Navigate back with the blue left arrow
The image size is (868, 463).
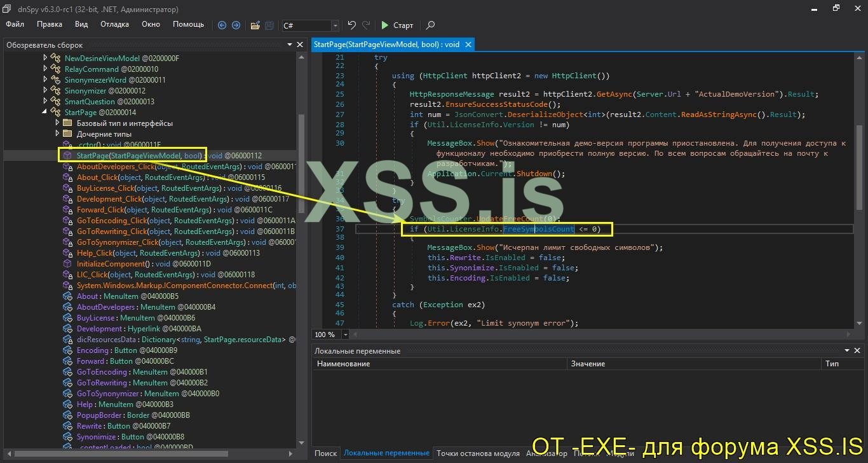coord(222,25)
